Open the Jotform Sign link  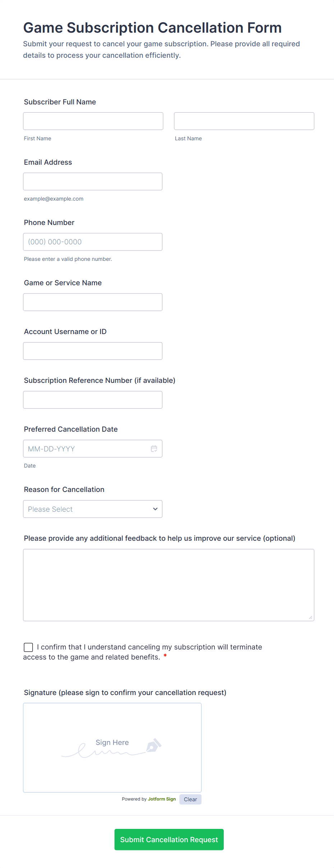(x=162, y=799)
